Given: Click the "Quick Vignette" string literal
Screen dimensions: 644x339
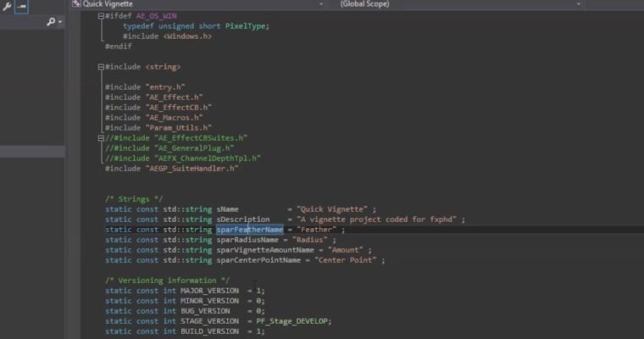Looking at the screenshot, I should tap(332, 209).
